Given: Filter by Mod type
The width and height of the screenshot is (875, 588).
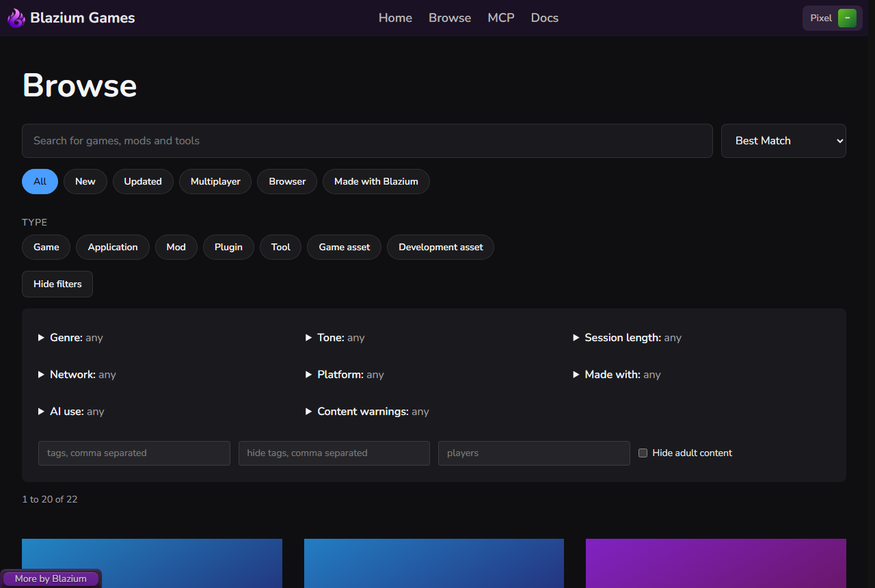Looking at the screenshot, I should click(x=176, y=247).
